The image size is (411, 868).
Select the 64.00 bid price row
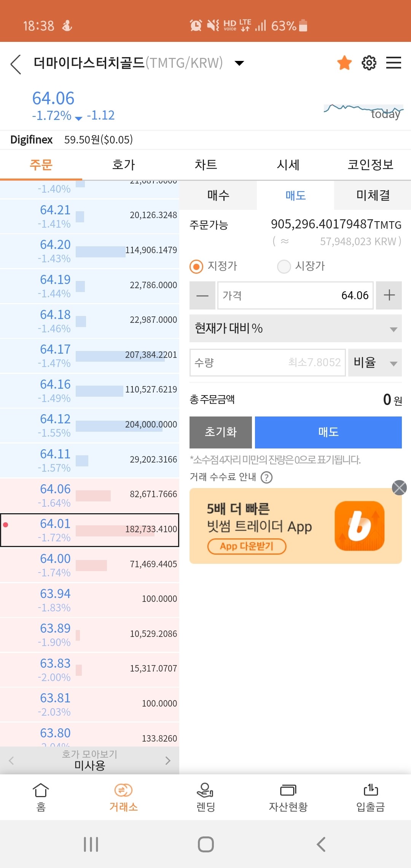89,565
